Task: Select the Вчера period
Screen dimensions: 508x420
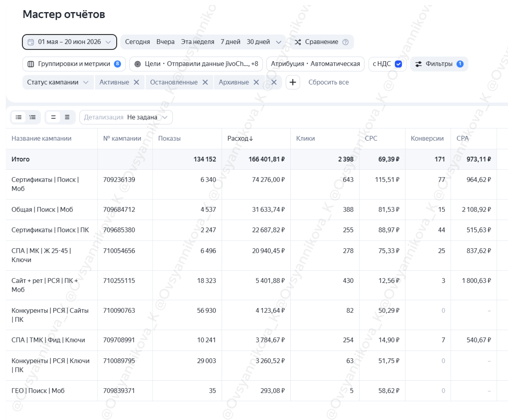Action: point(165,42)
